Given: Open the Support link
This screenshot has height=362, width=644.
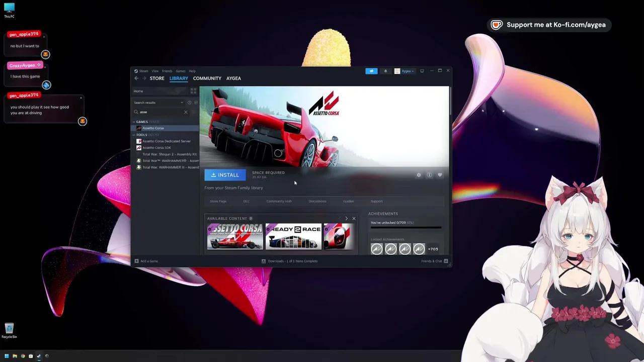Looking at the screenshot, I should pyautogui.click(x=376, y=201).
